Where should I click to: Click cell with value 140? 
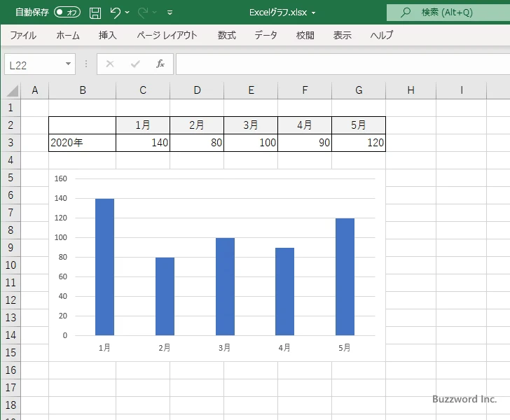pos(143,143)
